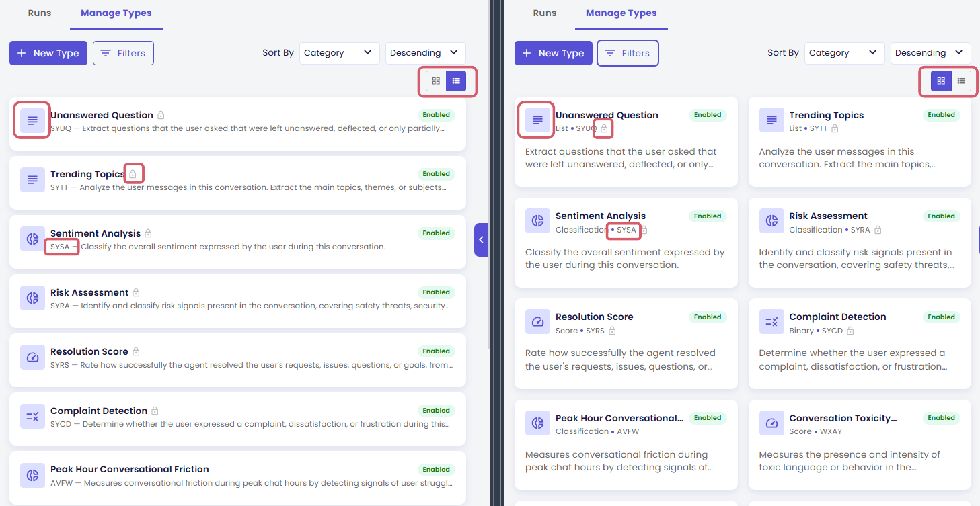Image resolution: width=980 pixels, height=506 pixels.
Task: Click Complaint Detection icon in left list panel
Action: [x=32, y=417]
